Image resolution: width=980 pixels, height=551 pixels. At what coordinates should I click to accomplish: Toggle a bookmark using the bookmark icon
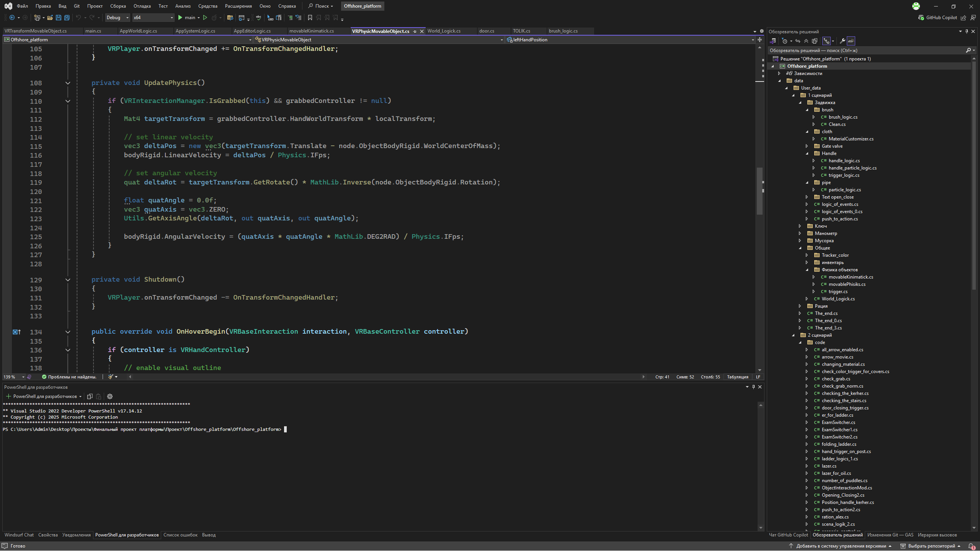click(310, 18)
